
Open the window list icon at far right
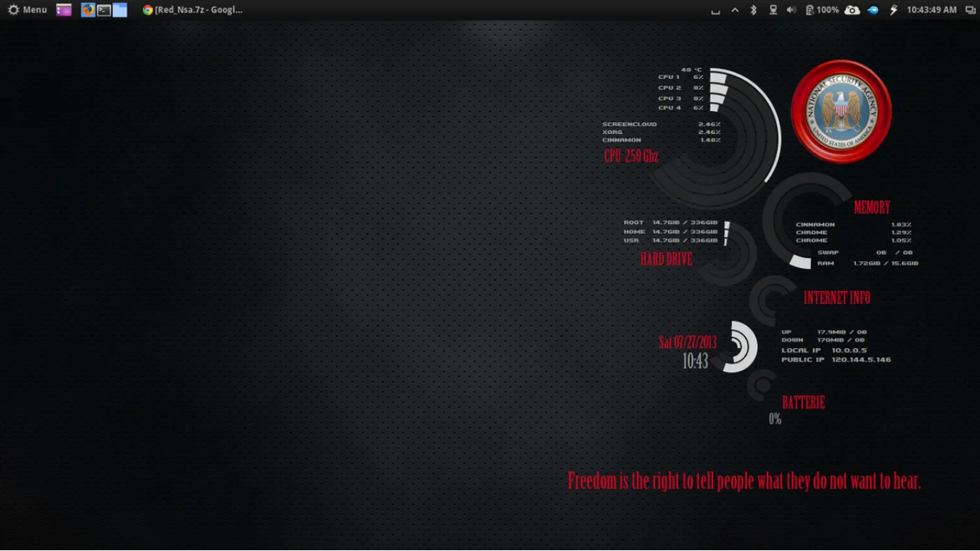pos(970,10)
